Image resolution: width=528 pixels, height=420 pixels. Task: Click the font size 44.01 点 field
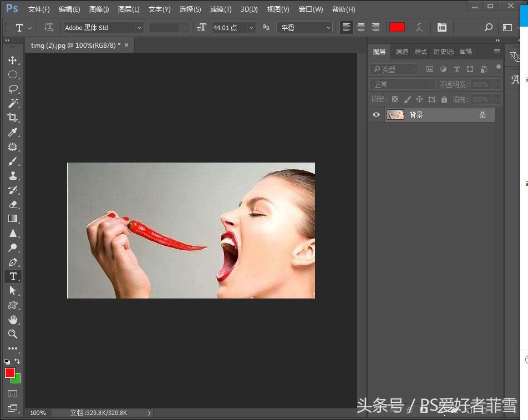(229, 28)
